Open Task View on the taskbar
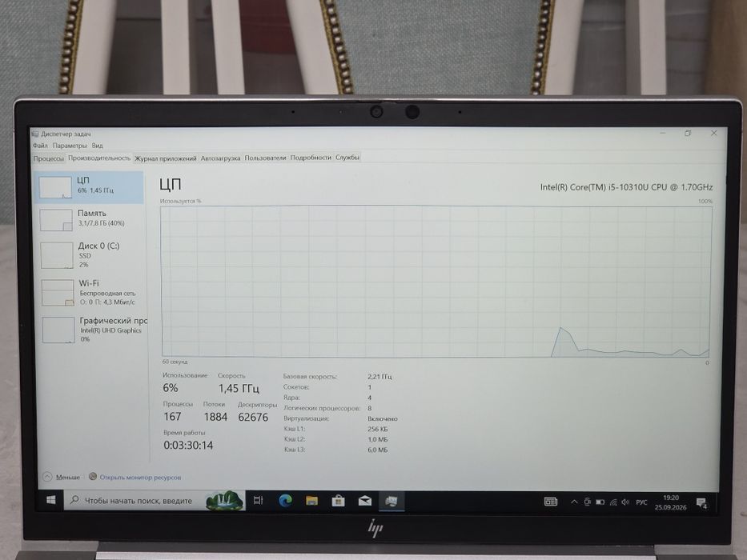 (259, 501)
